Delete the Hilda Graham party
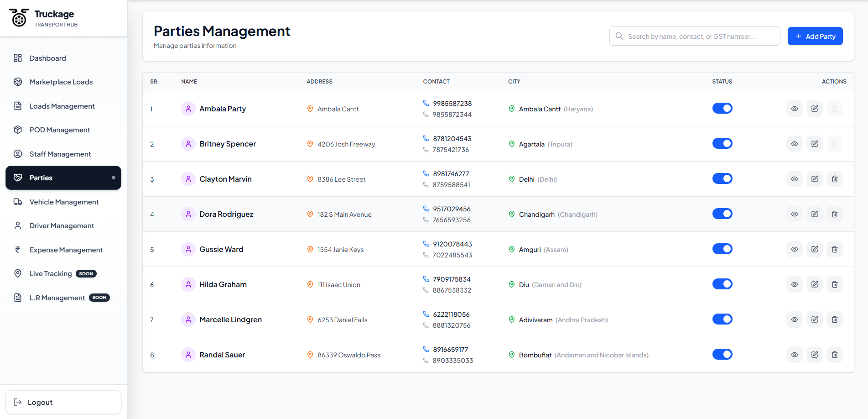The width and height of the screenshot is (868, 419). (834, 284)
